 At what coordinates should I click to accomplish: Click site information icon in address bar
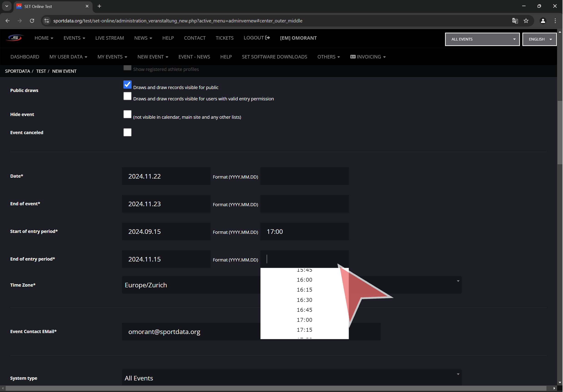47,21
